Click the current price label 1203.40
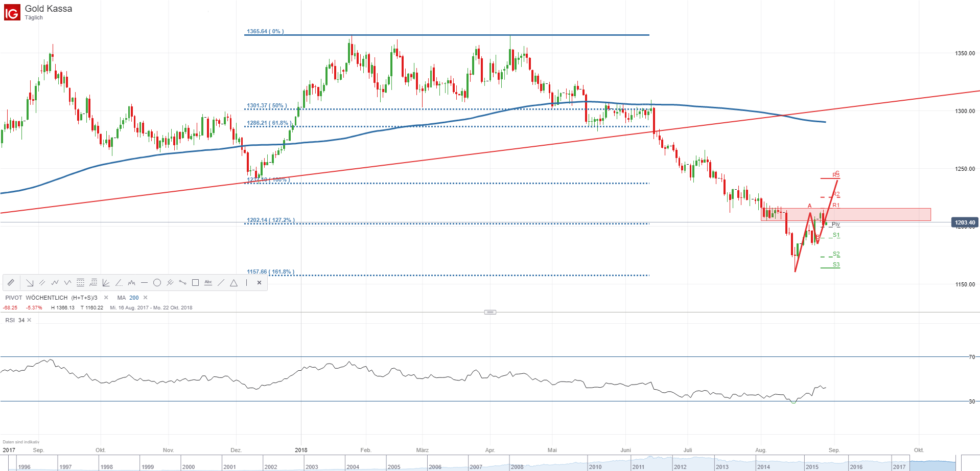Image resolution: width=980 pixels, height=471 pixels. click(965, 222)
